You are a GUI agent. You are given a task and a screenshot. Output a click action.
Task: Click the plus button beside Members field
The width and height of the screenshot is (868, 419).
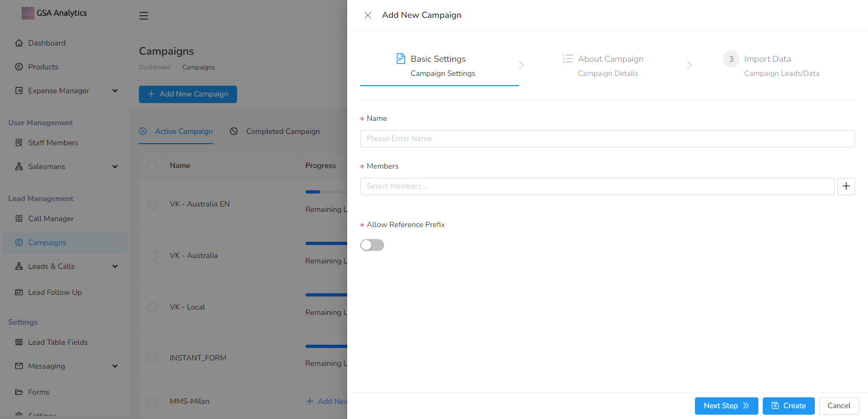tap(846, 186)
